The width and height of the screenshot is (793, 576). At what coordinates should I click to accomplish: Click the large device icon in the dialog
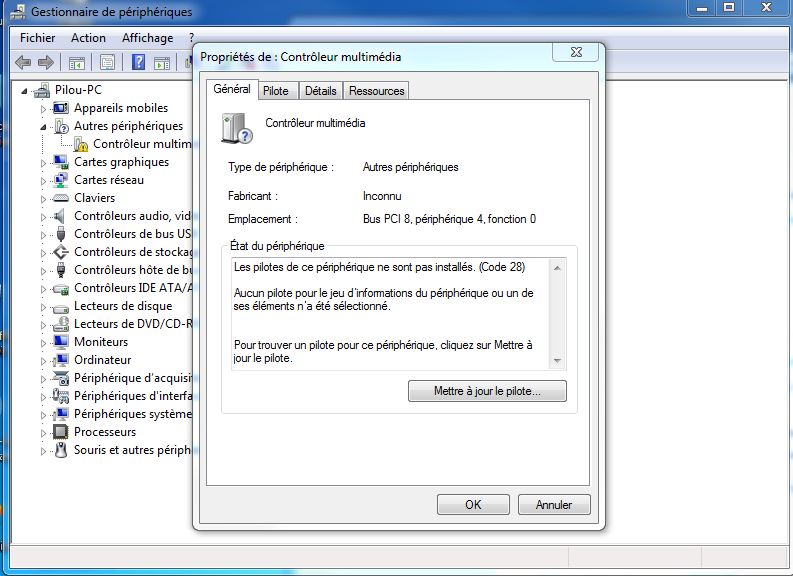coord(236,128)
